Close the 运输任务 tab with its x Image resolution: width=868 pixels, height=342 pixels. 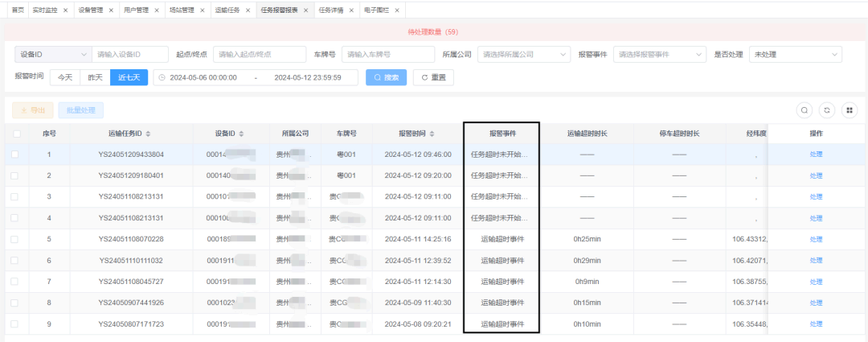pyautogui.click(x=248, y=10)
